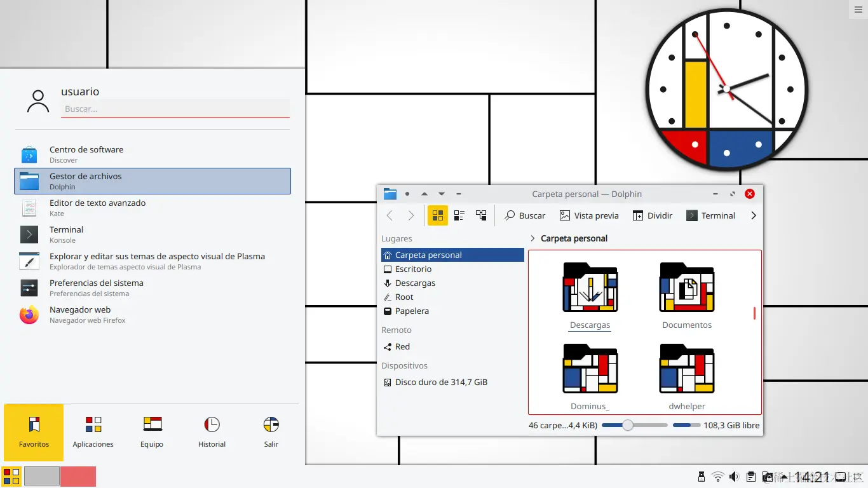Open Red under Remoto section

(x=452, y=346)
